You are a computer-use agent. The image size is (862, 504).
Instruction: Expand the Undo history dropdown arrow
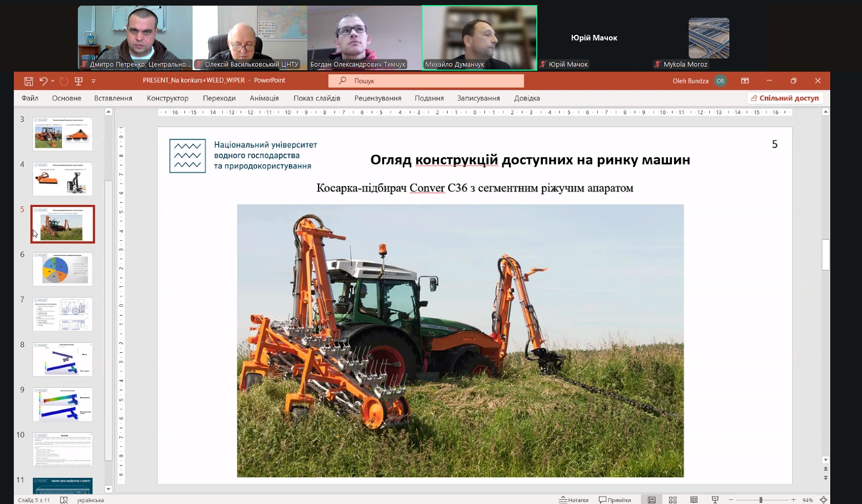53,81
